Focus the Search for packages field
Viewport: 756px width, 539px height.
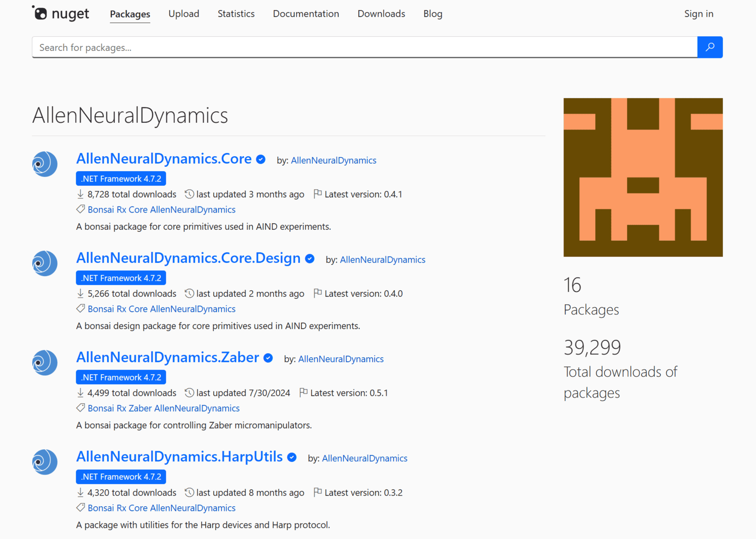click(365, 47)
